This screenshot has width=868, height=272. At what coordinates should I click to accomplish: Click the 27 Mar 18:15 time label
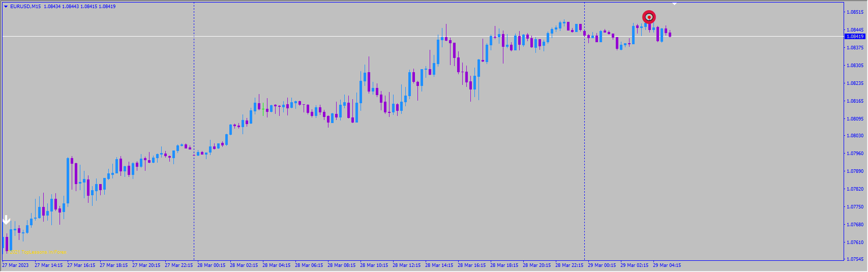tap(114, 265)
